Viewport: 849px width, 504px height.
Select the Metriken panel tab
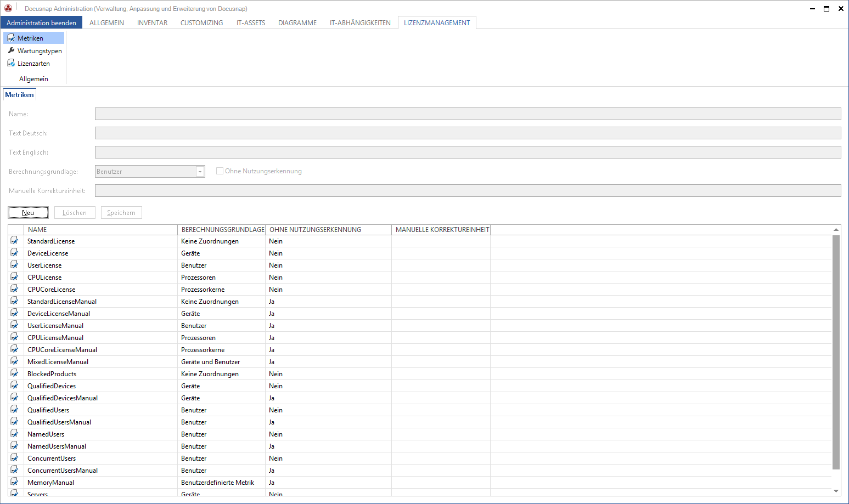[20, 94]
